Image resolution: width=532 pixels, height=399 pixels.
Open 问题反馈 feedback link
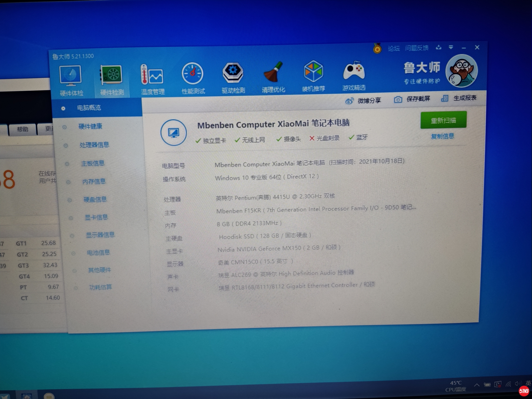[417, 48]
